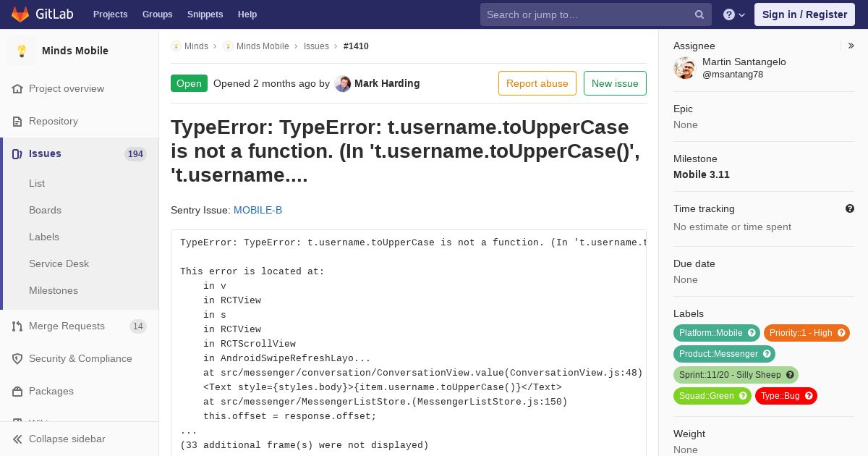Click the Packages icon
The height and width of the screenshot is (456, 868).
point(17,391)
